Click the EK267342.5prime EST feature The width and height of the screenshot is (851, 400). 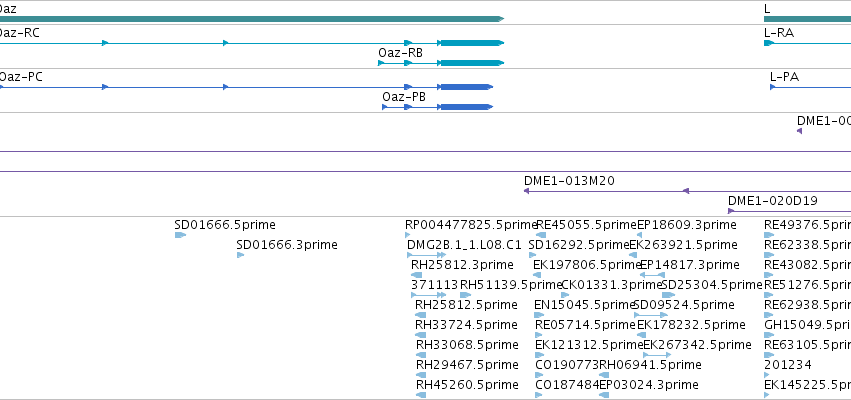click(x=657, y=355)
